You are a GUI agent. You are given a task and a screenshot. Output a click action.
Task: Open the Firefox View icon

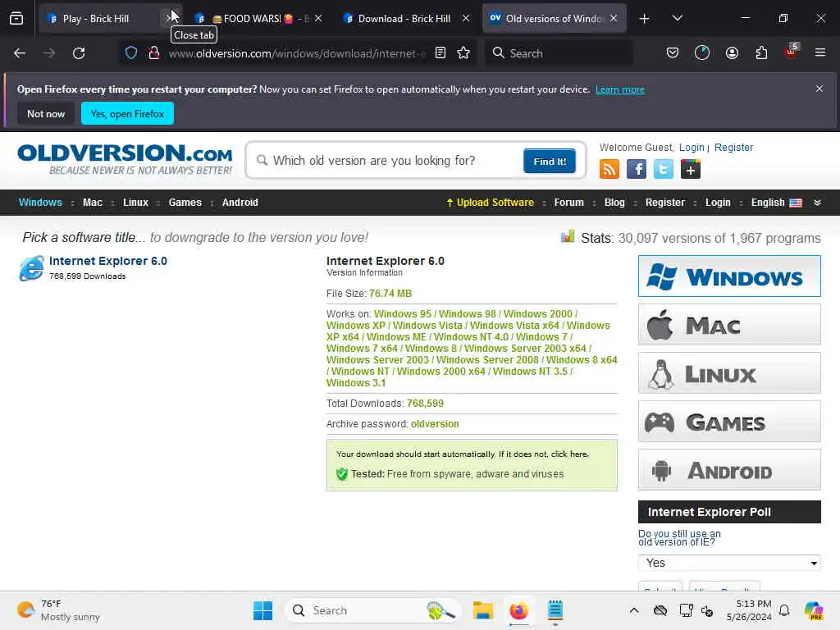click(x=16, y=19)
